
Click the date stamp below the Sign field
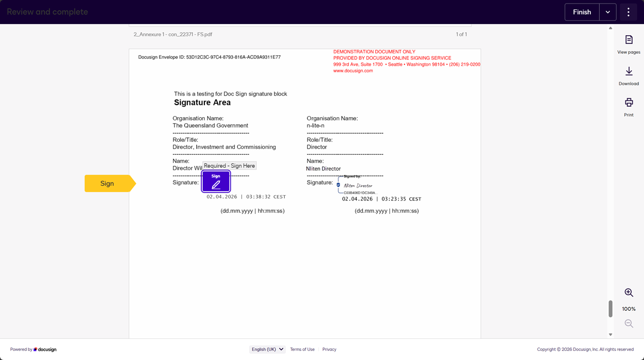(246, 197)
